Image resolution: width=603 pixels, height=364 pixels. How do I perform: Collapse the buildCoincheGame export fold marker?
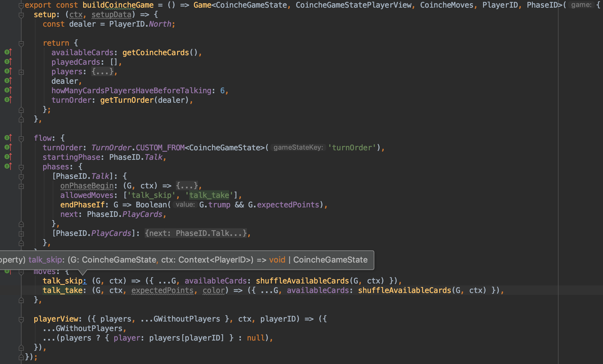coord(21,5)
